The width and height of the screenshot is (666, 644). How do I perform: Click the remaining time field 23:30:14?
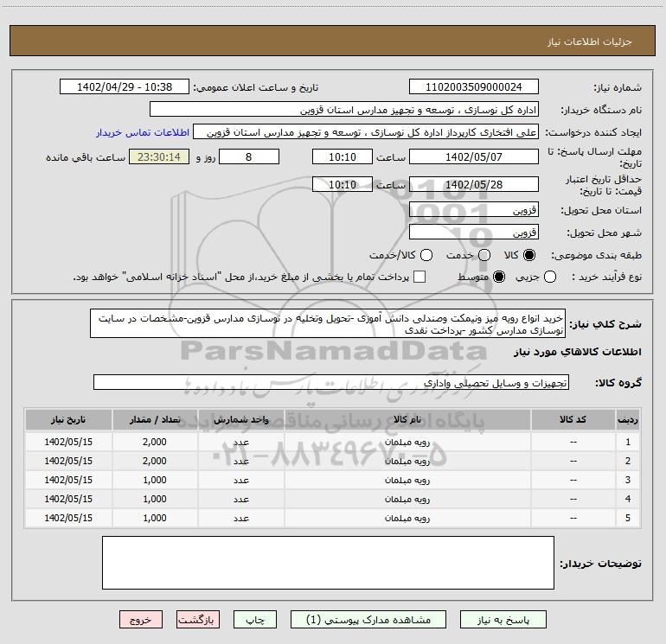click(x=159, y=156)
